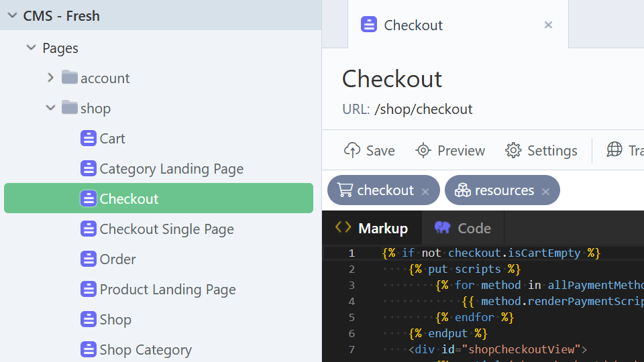Click the Checkout page title
The image size is (644, 362).
[x=392, y=79]
